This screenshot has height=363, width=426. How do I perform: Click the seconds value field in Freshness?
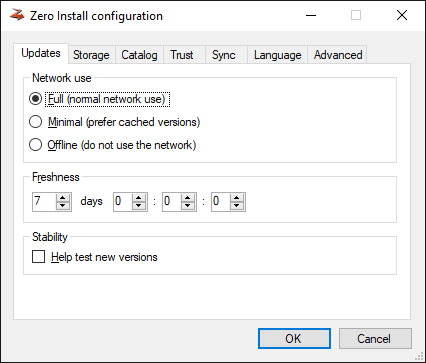(x=221, y=201)
